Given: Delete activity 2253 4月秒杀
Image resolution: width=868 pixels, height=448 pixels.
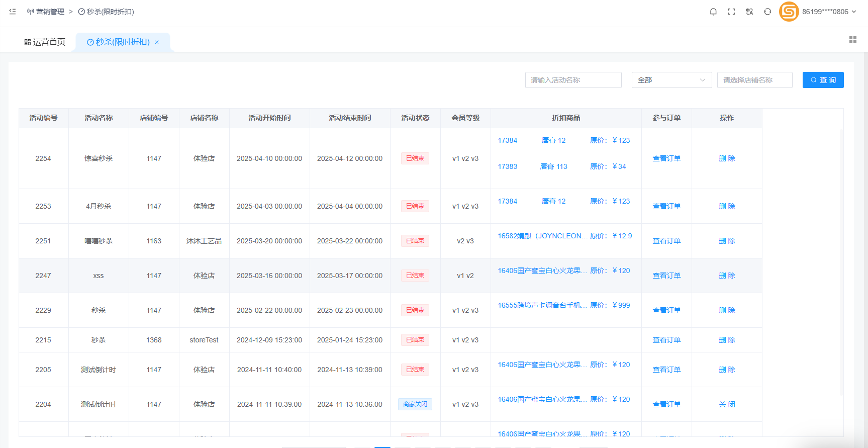Looking at the screenshot, I should pyautogui.click(x=727, y=206).
